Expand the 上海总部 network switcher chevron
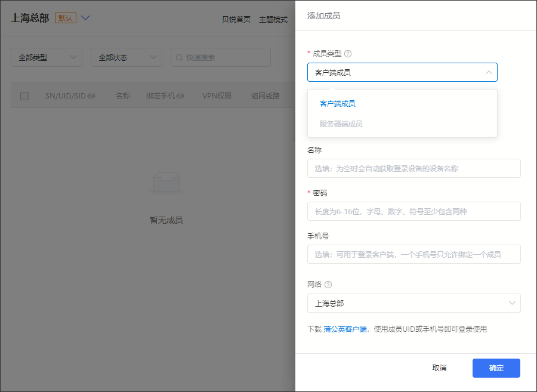 (85, 18)
